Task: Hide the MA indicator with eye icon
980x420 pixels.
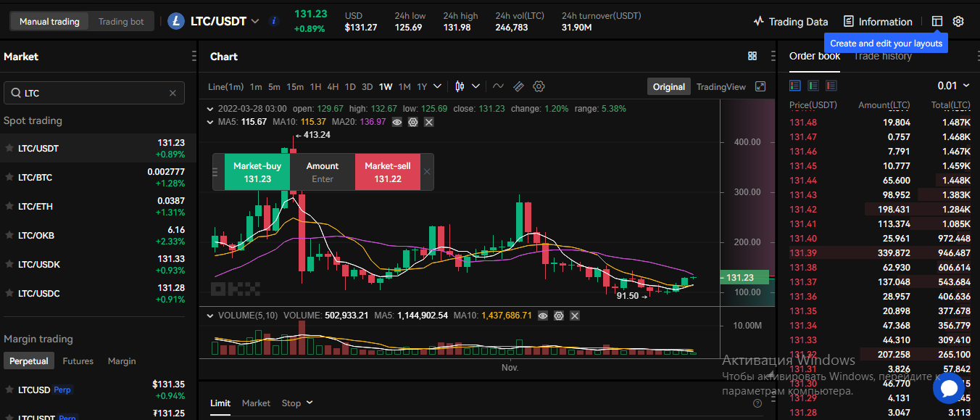Action: 397,122
